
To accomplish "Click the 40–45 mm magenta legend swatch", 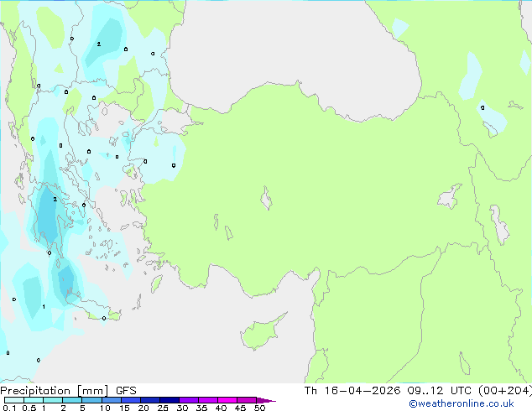I will coord(227,400).
